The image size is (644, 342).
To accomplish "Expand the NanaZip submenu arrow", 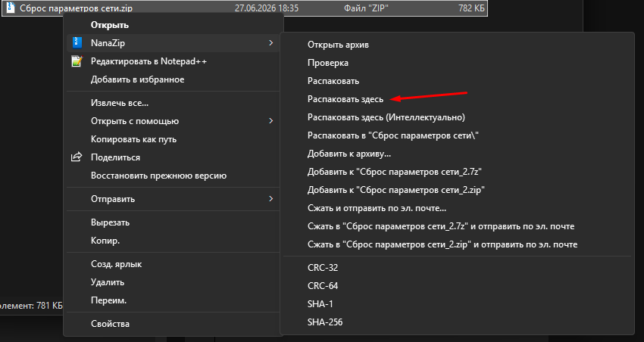I will point(270,42).
